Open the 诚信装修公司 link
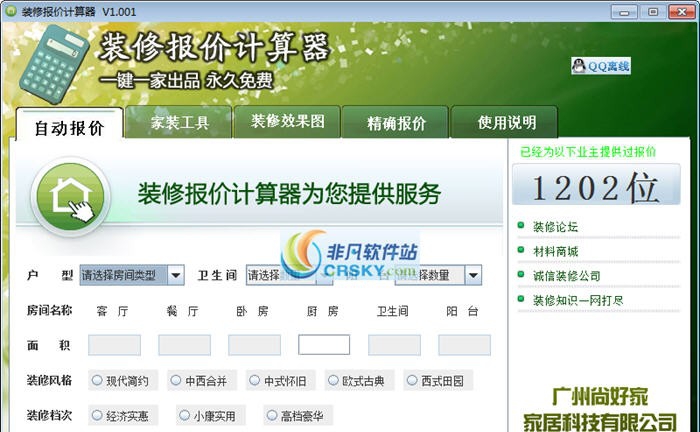The height and width of the screenshot is (432, 700). click(x=567, y=276)
